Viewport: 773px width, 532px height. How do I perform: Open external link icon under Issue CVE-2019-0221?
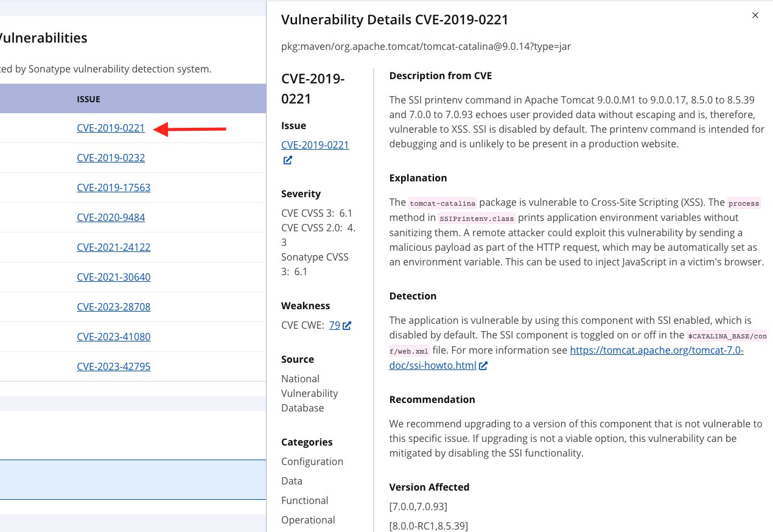[288, 160]
